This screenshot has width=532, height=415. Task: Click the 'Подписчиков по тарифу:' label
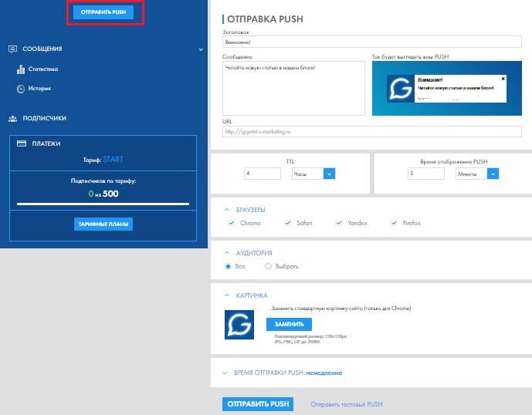coord(103,181)
